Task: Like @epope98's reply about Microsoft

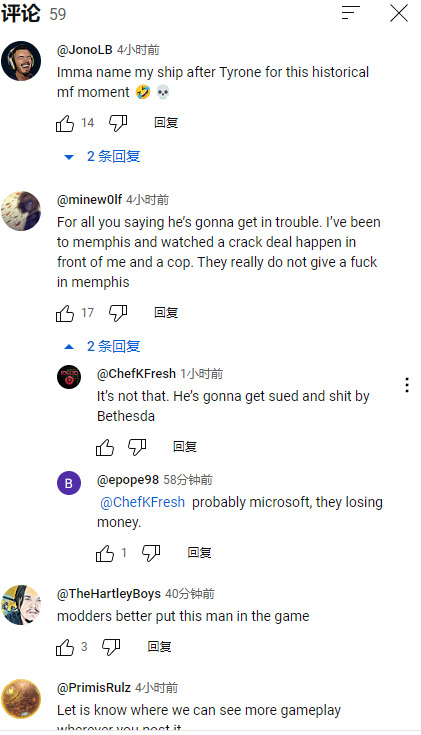Action: coord(105,553)
